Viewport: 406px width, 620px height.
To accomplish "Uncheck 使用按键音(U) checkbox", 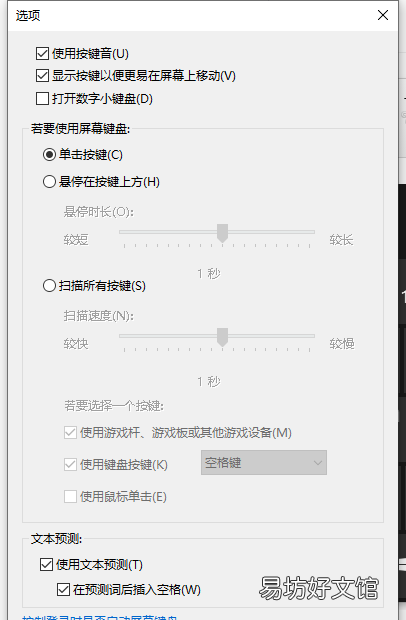I will 42,53.
